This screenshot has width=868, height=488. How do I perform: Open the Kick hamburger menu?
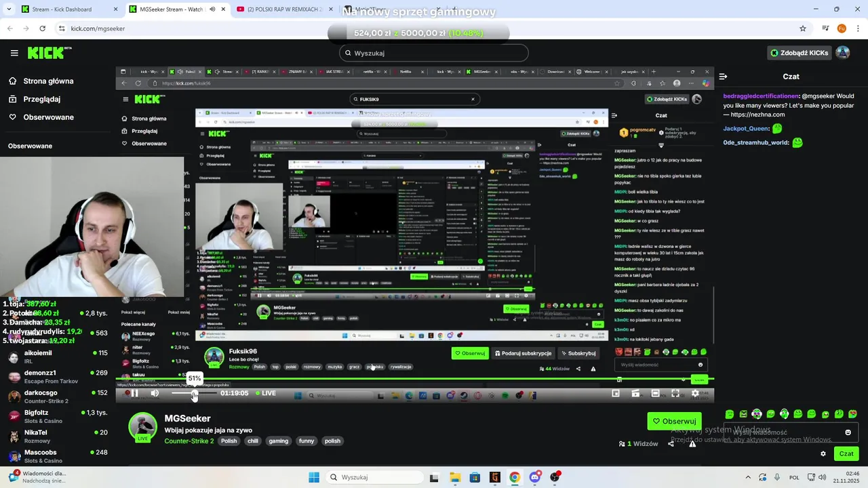(x=14, y=53)
